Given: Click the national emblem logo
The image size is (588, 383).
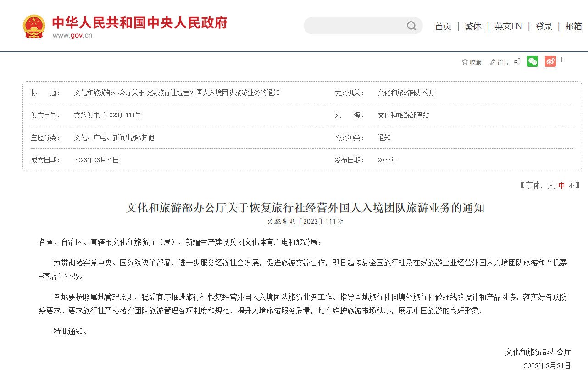Looking at the screenshot, I should tap(34, 27).
